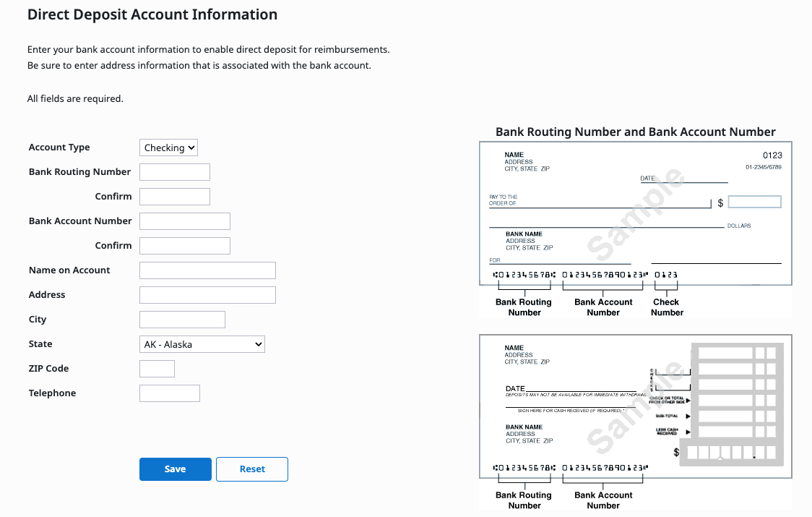This screenshot has height=517, width=812.
Task: Focus the routing number Confirm field
Action: pyautogui.click(x=175, y=197)
